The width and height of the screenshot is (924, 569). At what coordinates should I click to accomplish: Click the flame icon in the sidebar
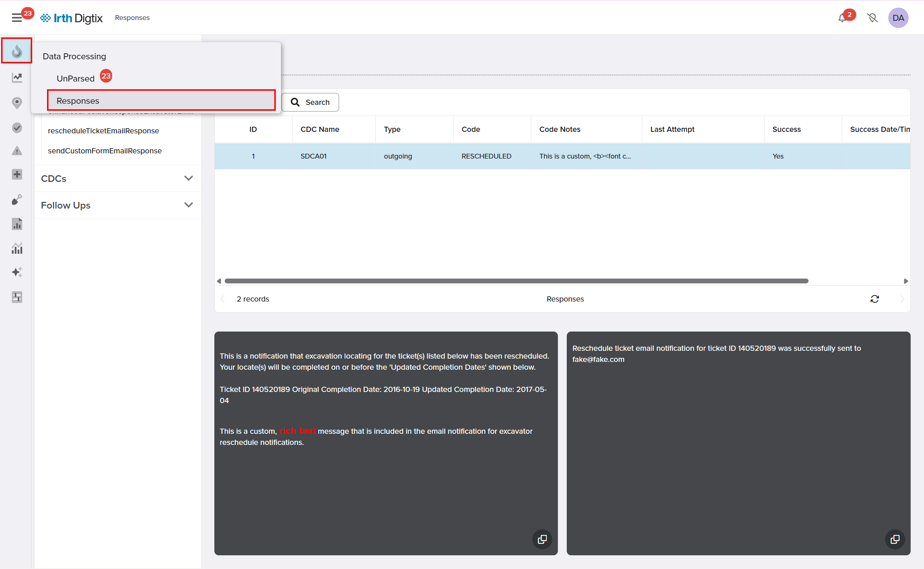[17, 51]
